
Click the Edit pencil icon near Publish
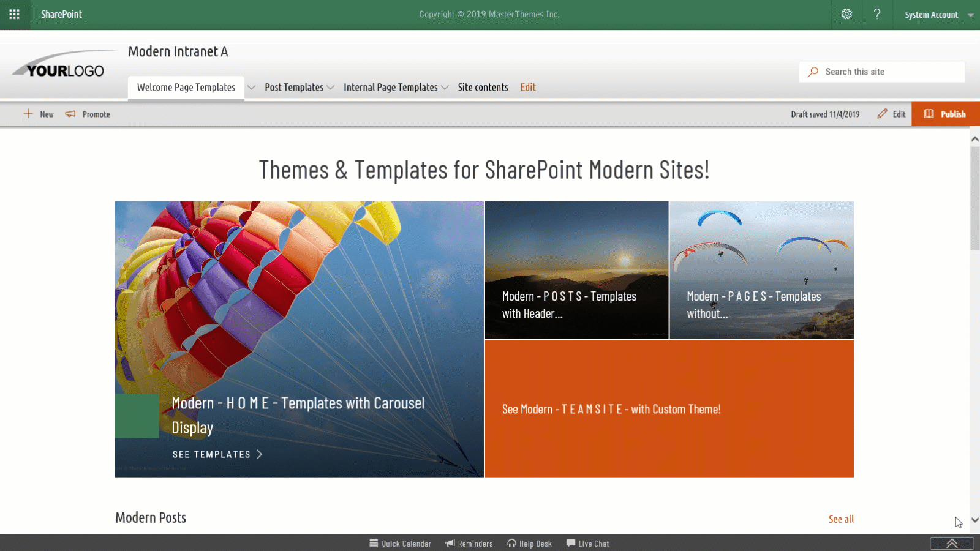[883, 113]
